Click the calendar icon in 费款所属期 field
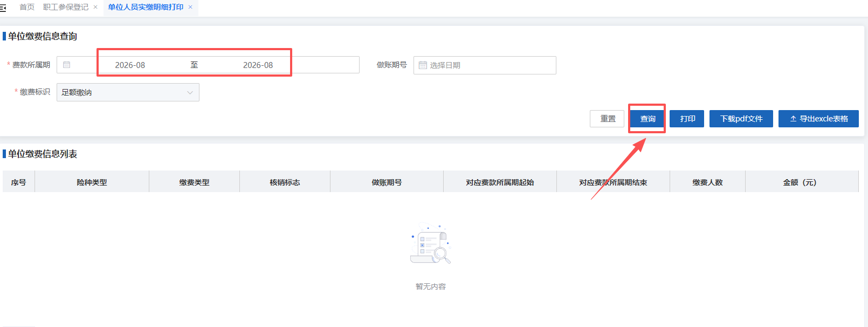The image size is (868, 327). pyautogui.click(x=67, y=65)
